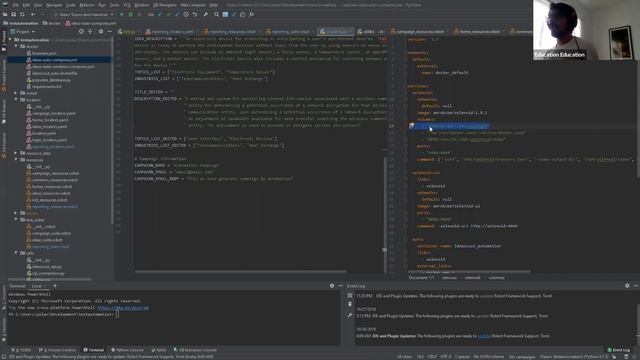Viewport: 640px width, 360px height.
Task: Click the UTF-8 encoding in status bar
Action: click(x=446, y=356)
